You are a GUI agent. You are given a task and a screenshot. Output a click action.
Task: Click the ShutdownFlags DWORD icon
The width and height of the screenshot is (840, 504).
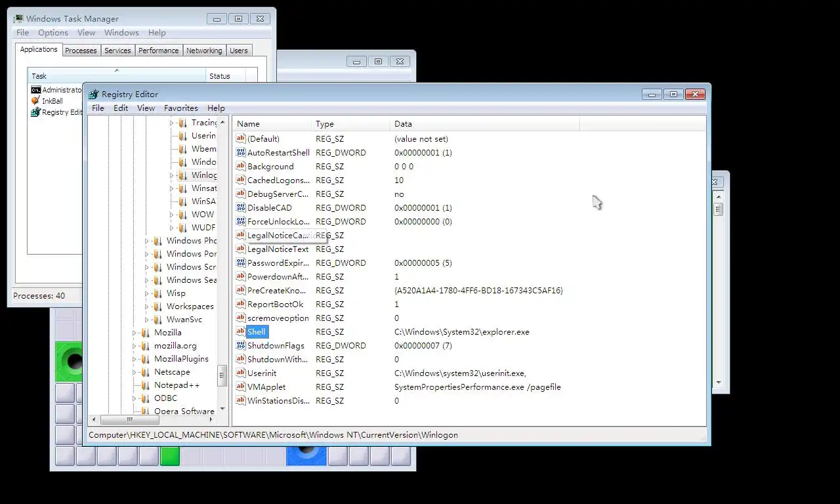[240, 345]
